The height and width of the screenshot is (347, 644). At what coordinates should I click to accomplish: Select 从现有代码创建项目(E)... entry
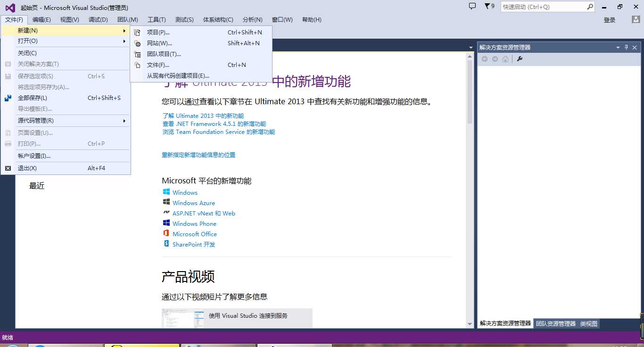201,76
